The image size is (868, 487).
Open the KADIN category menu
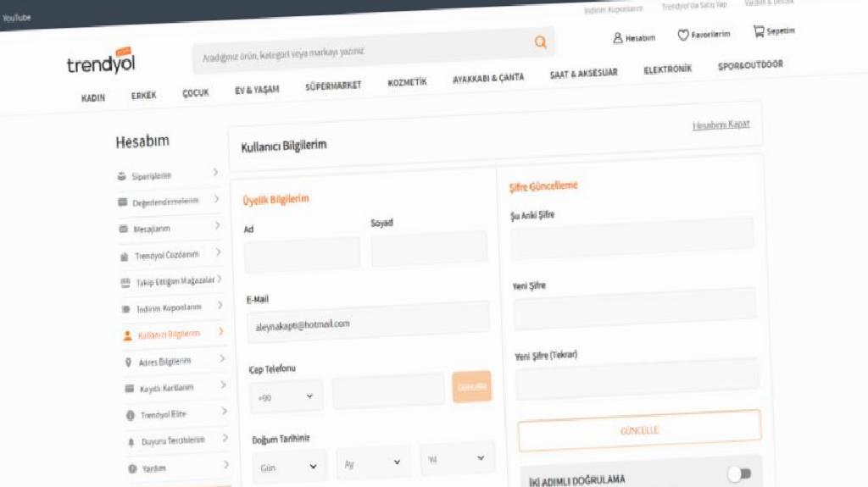coord(93,98)
